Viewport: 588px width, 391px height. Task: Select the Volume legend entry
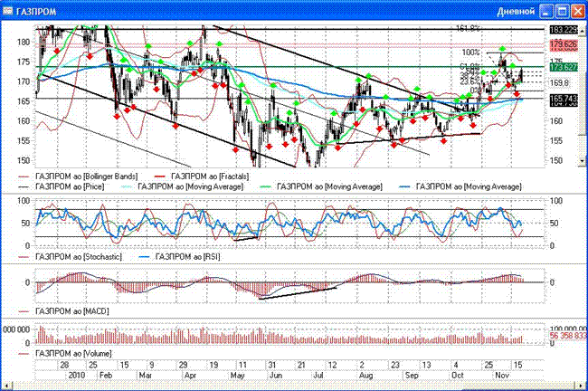65,354
